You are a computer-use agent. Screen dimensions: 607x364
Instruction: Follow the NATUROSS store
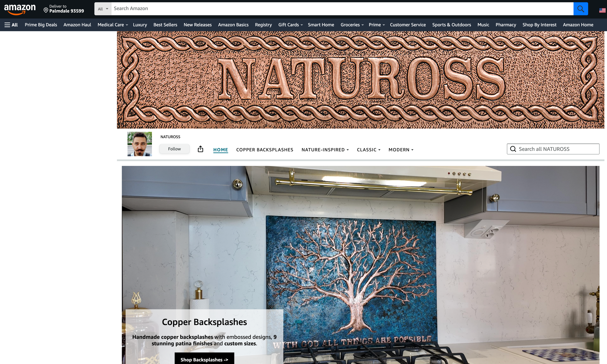click(x=174, y=149)
